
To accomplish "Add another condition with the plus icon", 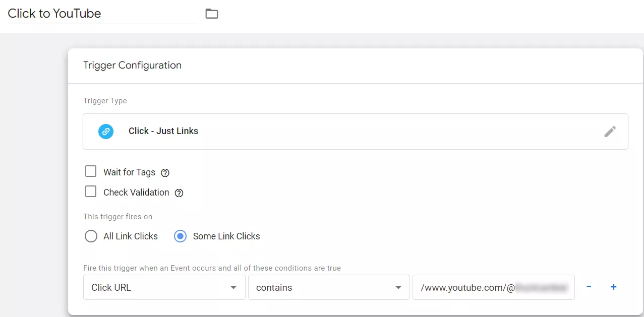I will (614, 287).
